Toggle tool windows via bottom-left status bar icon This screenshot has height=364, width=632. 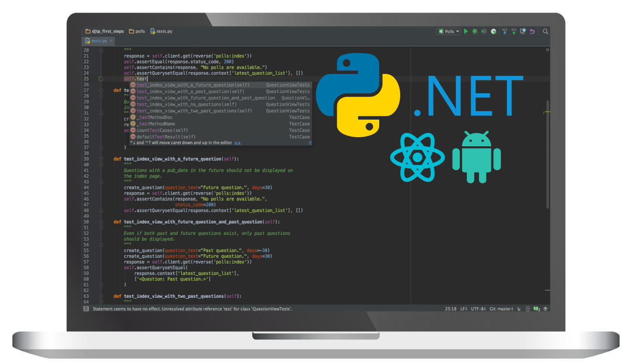(86, 309)
